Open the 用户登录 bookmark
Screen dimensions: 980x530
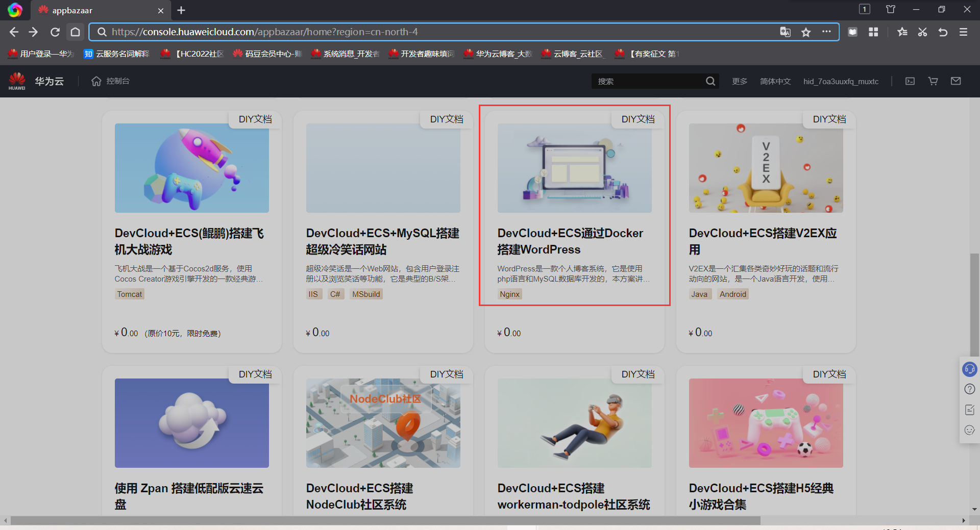(41, 54)
